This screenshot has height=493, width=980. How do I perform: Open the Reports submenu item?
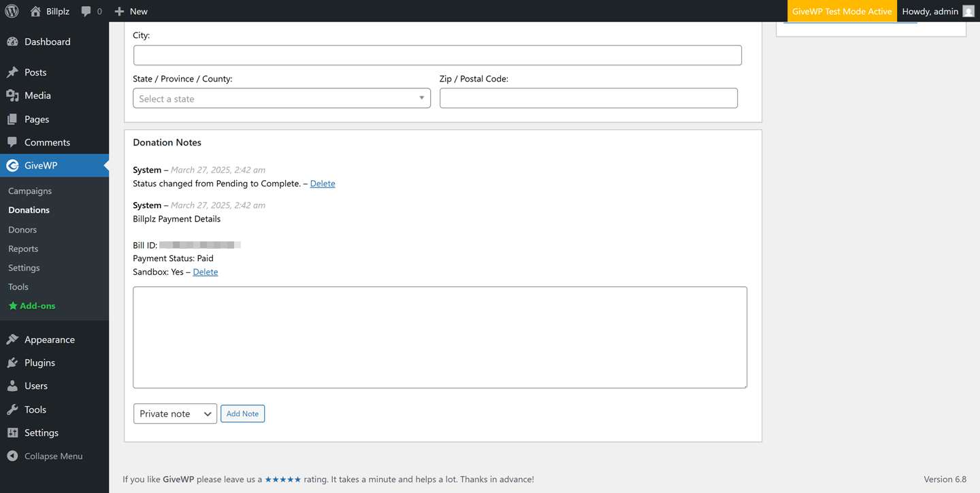[x=23, y=248]
